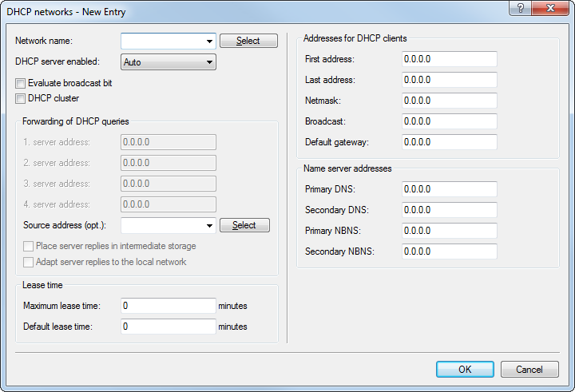The width and height of the screenshot is (575, 392).
Task: Open Source address dropdown list
Action: 209,226
